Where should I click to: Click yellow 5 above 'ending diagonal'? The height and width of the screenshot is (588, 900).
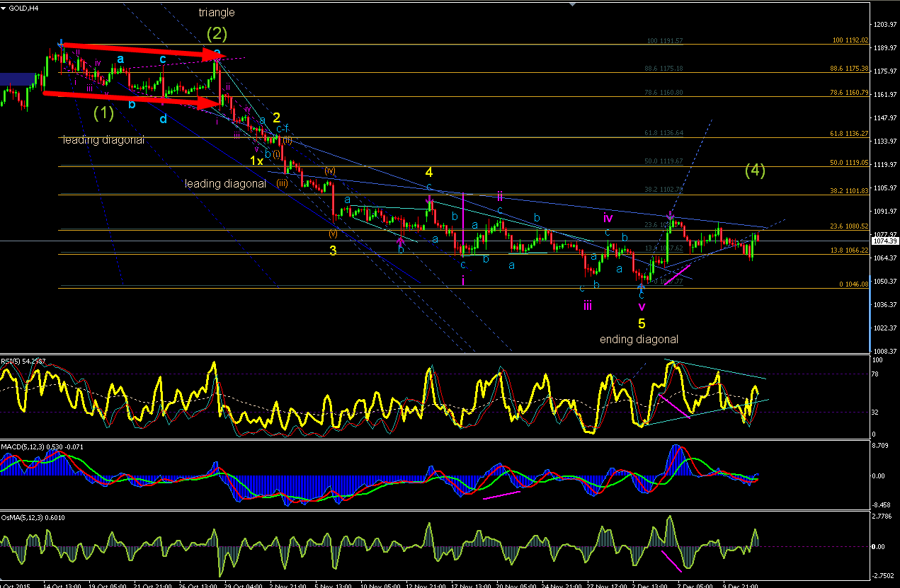(x=642, y=323)
